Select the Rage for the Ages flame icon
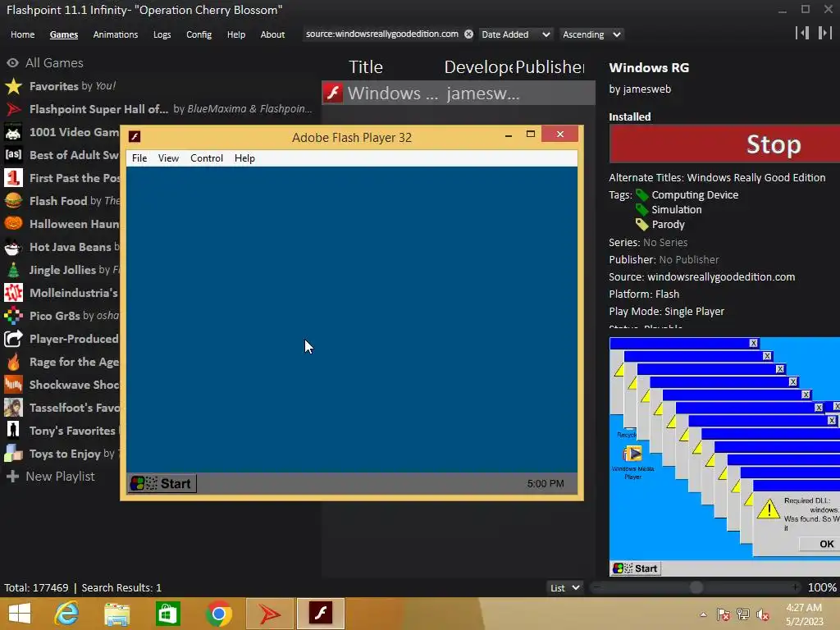The height and width of the screenshot is (630, 840). [x=13, y=362]
